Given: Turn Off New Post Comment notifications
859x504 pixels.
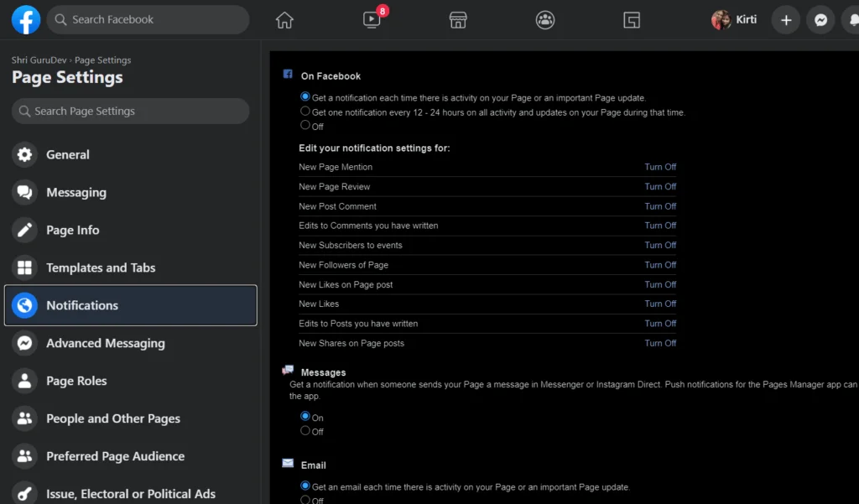Looking at the screenshot, I should coord(660,206).
